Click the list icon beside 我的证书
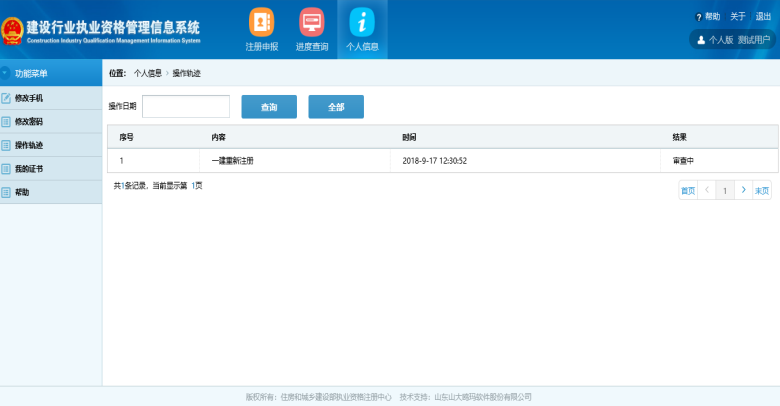780x406 pixels. coord(6,168)
